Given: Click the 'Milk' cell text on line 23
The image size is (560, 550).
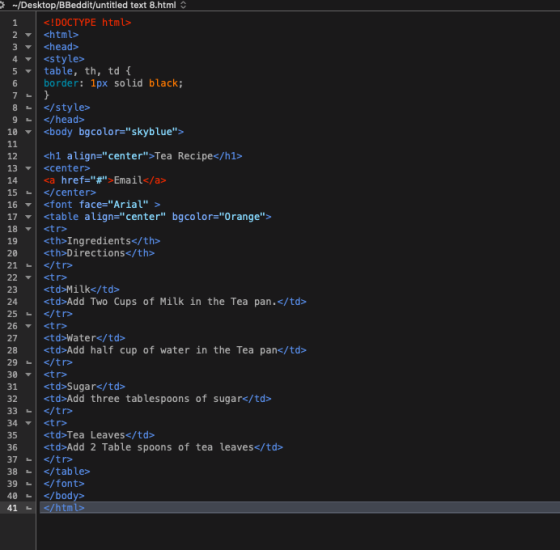Looking at the screenshot, I should click(x=78, y=290).
